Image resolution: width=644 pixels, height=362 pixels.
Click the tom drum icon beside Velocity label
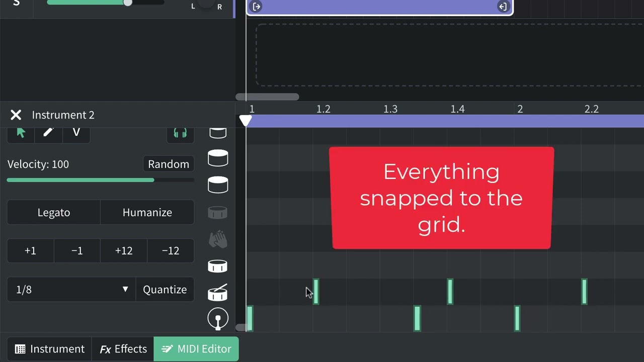tap(218, 158)
